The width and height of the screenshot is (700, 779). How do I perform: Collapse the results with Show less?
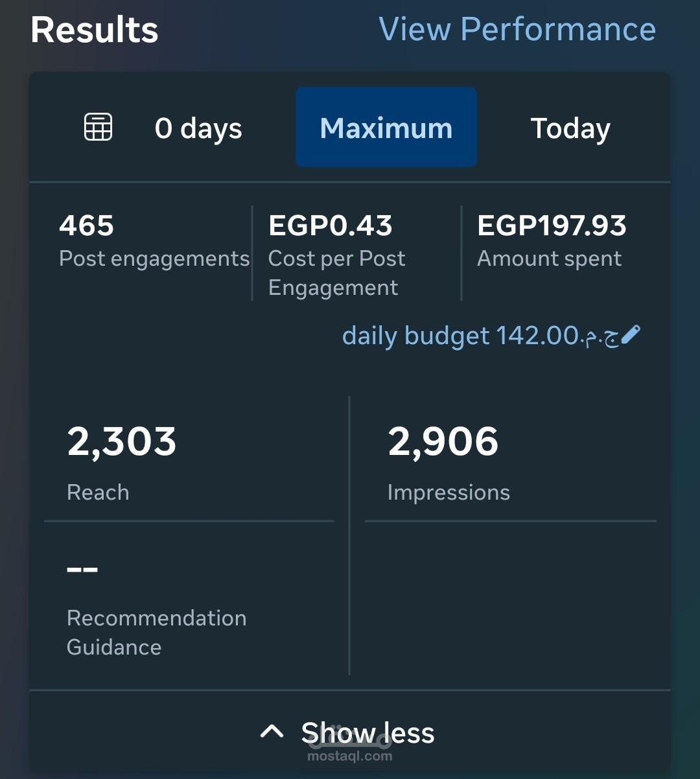367,733
